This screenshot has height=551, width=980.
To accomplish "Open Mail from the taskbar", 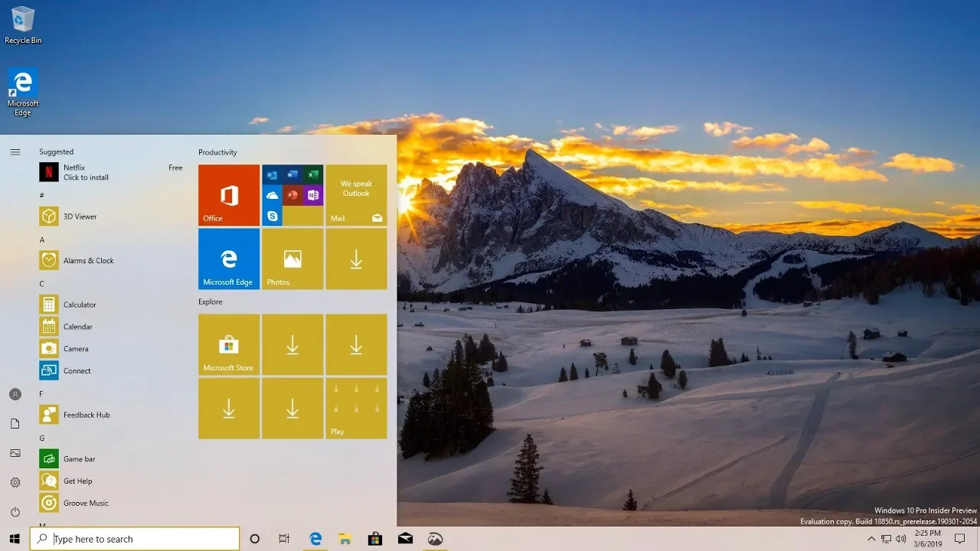I will point(406,539).
